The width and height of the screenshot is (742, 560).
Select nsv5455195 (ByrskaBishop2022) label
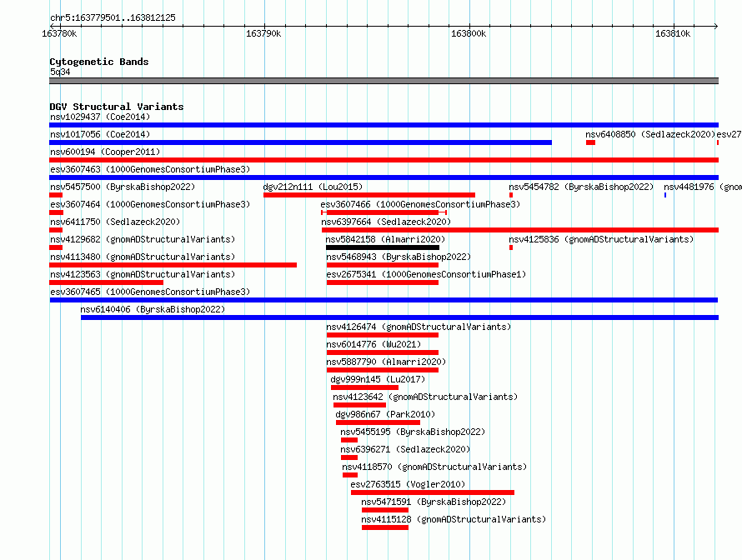[413, 432]
